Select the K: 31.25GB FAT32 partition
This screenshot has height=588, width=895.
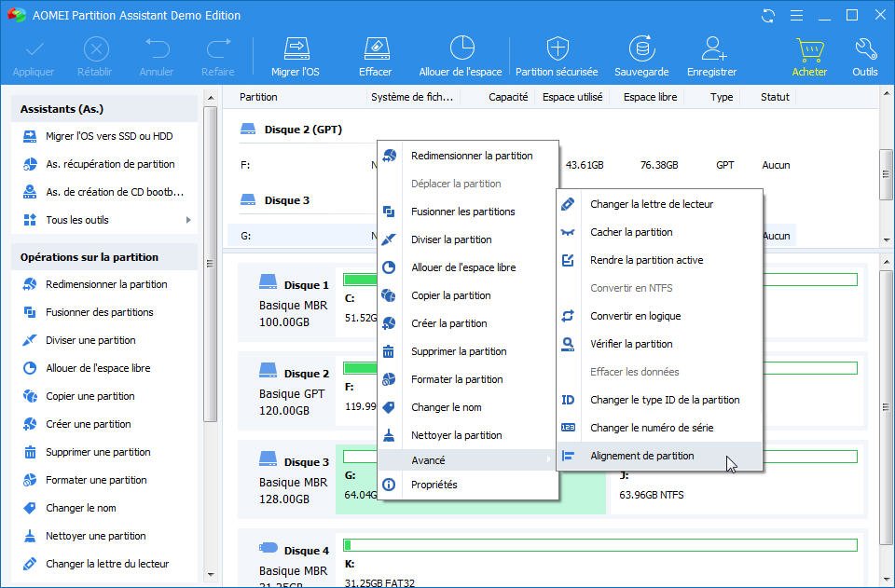600,562
